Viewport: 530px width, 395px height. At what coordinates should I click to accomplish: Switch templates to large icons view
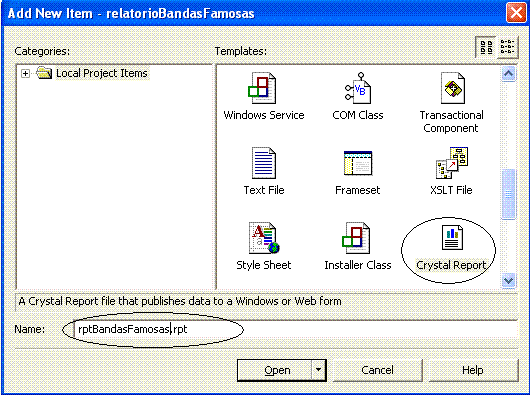(x=486, y=47)
